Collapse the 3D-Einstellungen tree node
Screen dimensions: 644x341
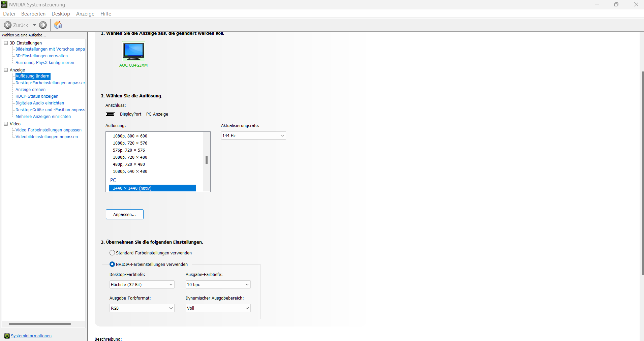pyautogui.click(x=6, y=43)
